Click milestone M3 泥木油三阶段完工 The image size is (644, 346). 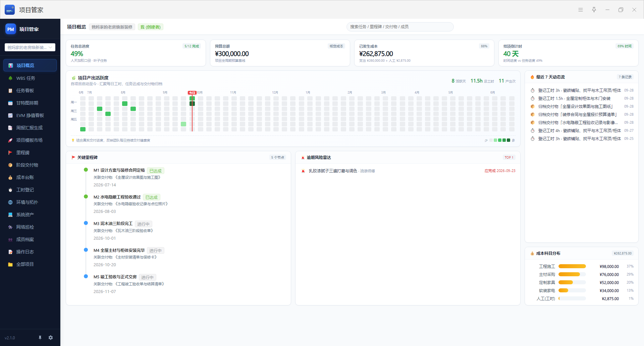[113, 224]
